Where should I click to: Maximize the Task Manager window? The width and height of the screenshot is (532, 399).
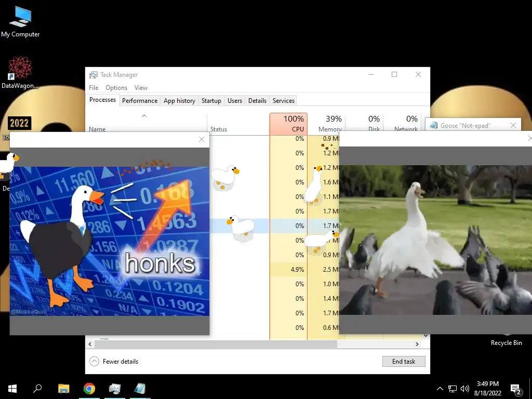[394, 74]
